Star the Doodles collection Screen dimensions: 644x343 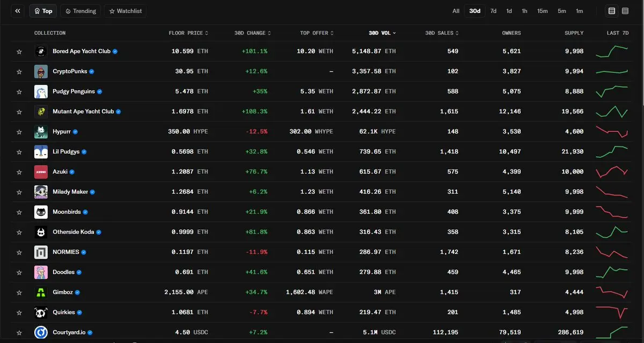click(x=19, y=272)
